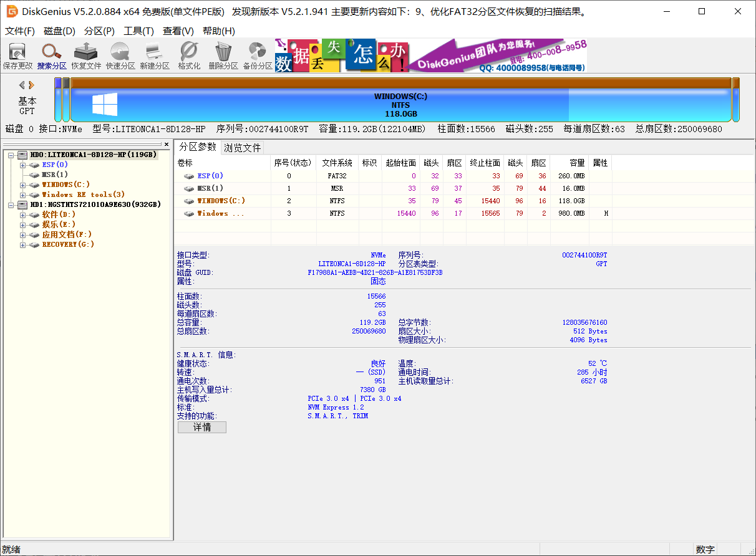Image resolution: width=756 pixels, height=556 pixels.
Task: Collapse the HD0 disk node in the tree
Action: pyautogui.click(x=11, y=155)
